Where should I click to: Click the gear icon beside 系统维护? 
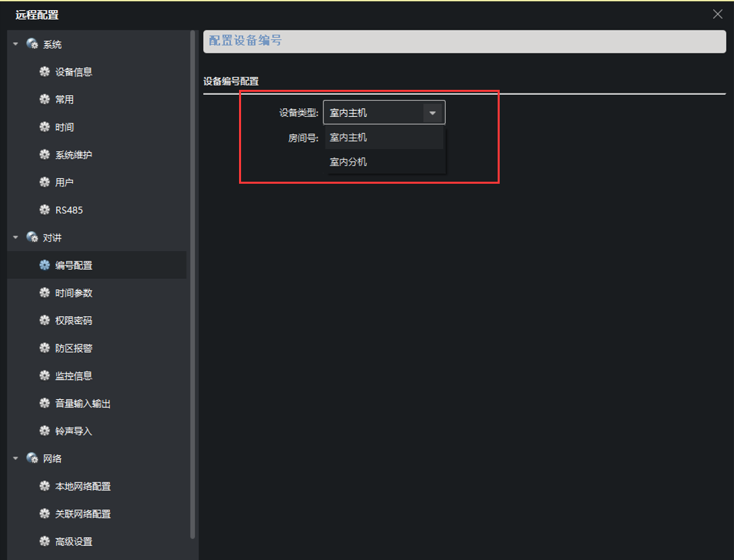tap(45, 155)
